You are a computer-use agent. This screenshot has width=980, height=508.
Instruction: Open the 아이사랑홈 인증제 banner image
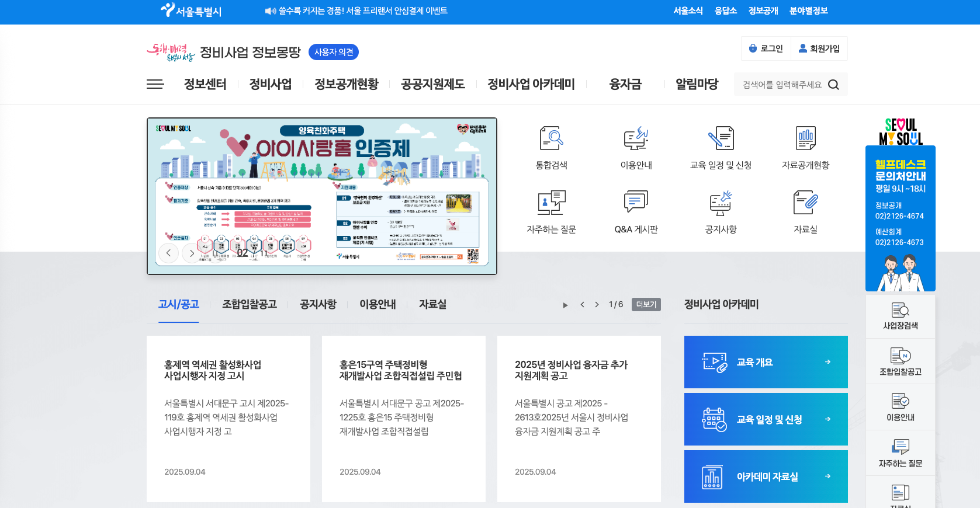click(x=322, y=196)
